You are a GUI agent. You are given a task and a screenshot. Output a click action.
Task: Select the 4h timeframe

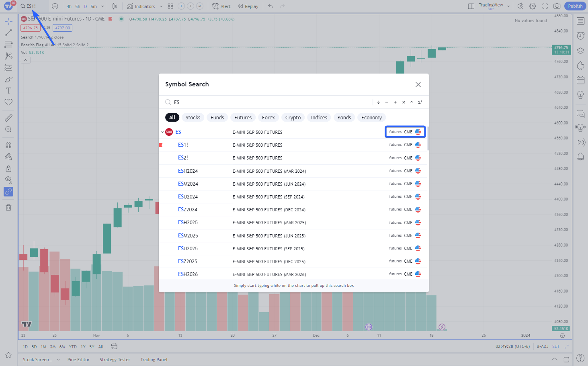pos(69,6)
